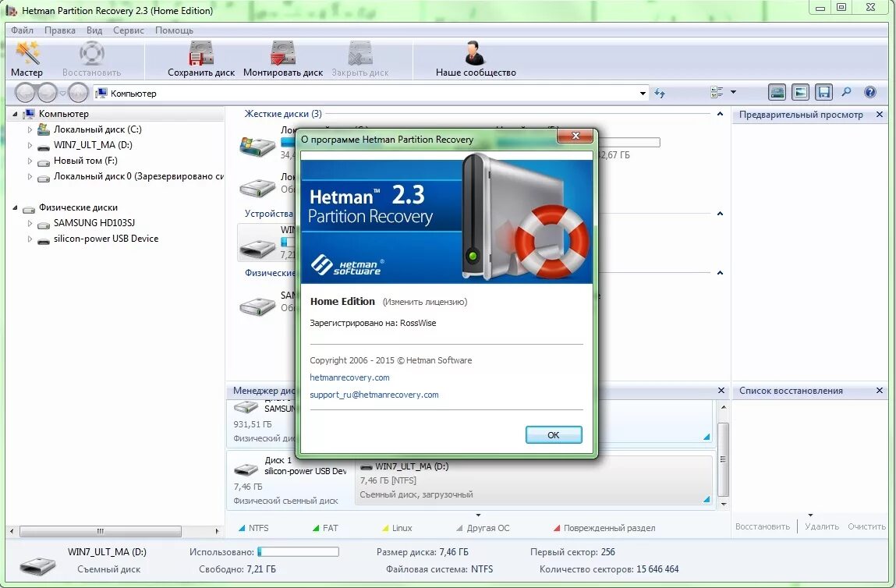This screenshot has height=588, width=896.
Task: Expand Локальный диск (C:) tree node
Action: [30, 129]
